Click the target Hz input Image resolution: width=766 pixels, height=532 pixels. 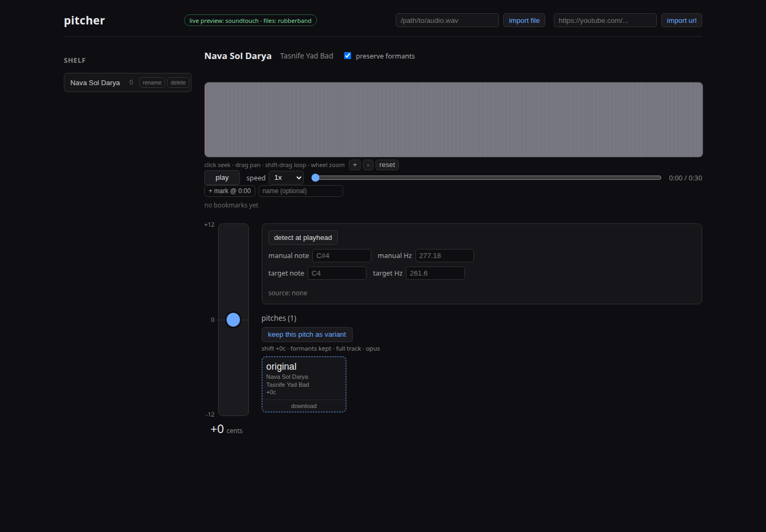click(x=435, y=273)
